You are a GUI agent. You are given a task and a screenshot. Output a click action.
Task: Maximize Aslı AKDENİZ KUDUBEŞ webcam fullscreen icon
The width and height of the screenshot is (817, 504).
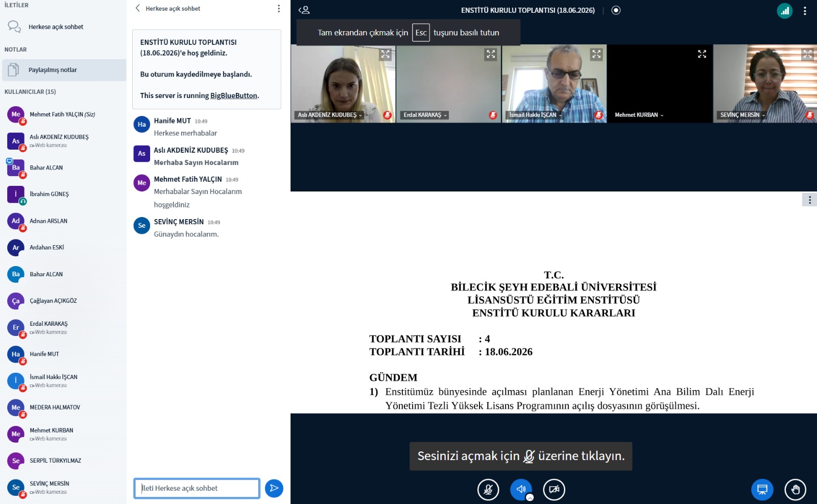pyautogui.click(x=386, y=54)
